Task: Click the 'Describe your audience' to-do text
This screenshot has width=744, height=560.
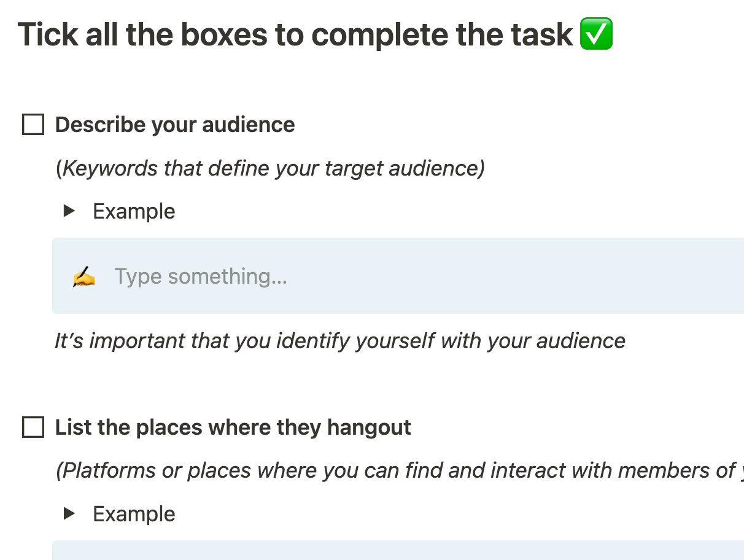Action: pos(175,125)
